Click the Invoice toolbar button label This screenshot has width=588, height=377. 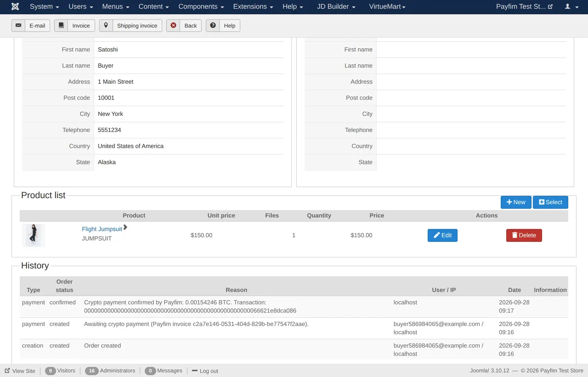pos(81,26)
